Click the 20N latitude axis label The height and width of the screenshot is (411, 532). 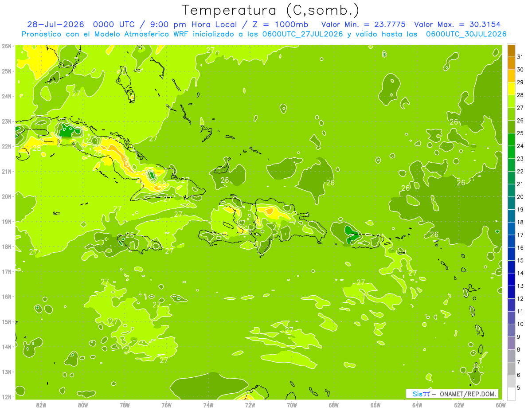click(x=6, y=196)
